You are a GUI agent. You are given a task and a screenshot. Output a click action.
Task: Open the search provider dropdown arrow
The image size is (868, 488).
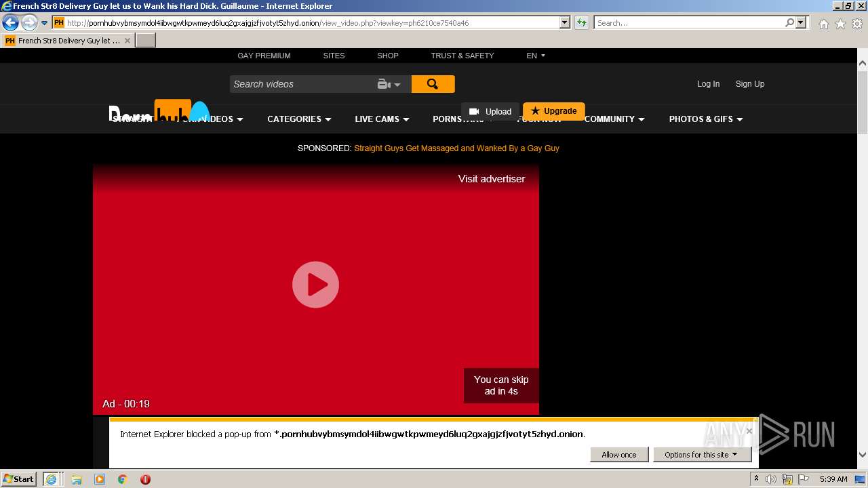click(x=801, y=23)
